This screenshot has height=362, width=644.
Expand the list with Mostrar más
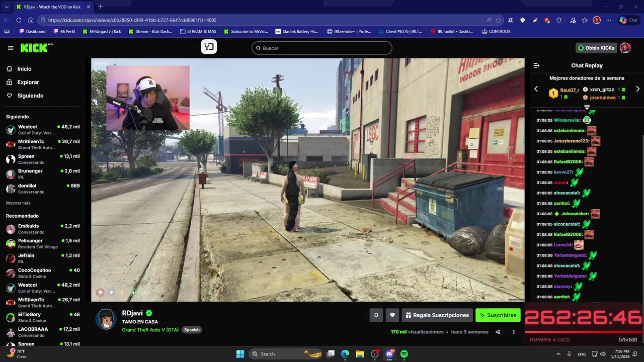[x=18, y=203]
